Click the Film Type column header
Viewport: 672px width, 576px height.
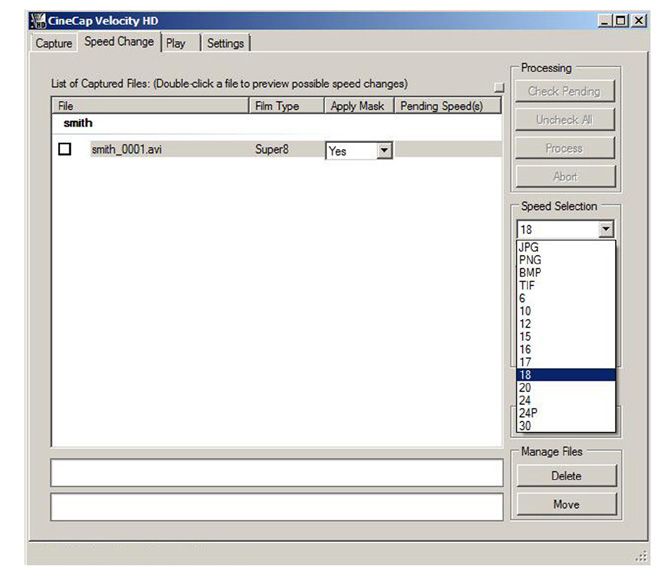pos(286,106)
